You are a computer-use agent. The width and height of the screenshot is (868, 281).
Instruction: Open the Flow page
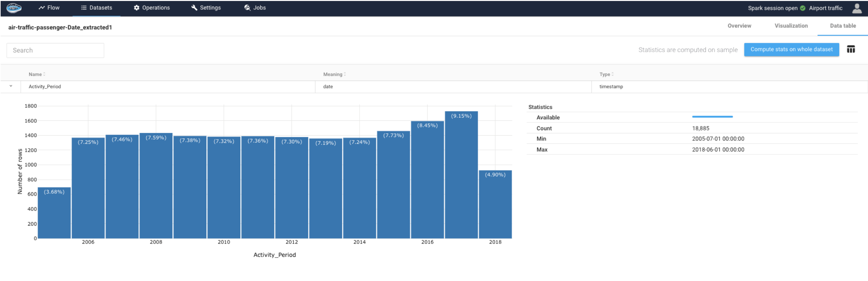tap(49, 8)
